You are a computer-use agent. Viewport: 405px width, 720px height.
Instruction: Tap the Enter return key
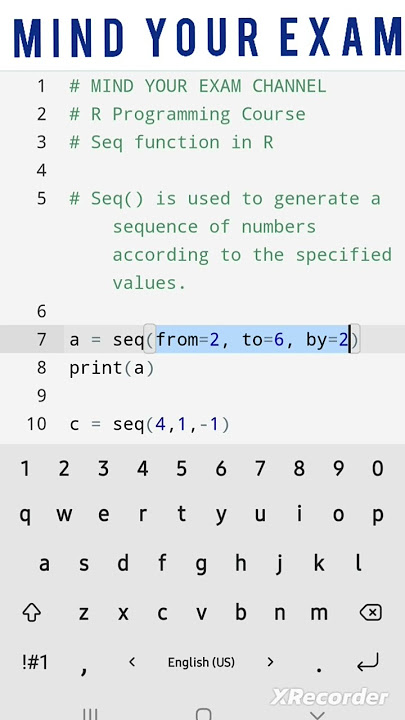coord(369,662)
